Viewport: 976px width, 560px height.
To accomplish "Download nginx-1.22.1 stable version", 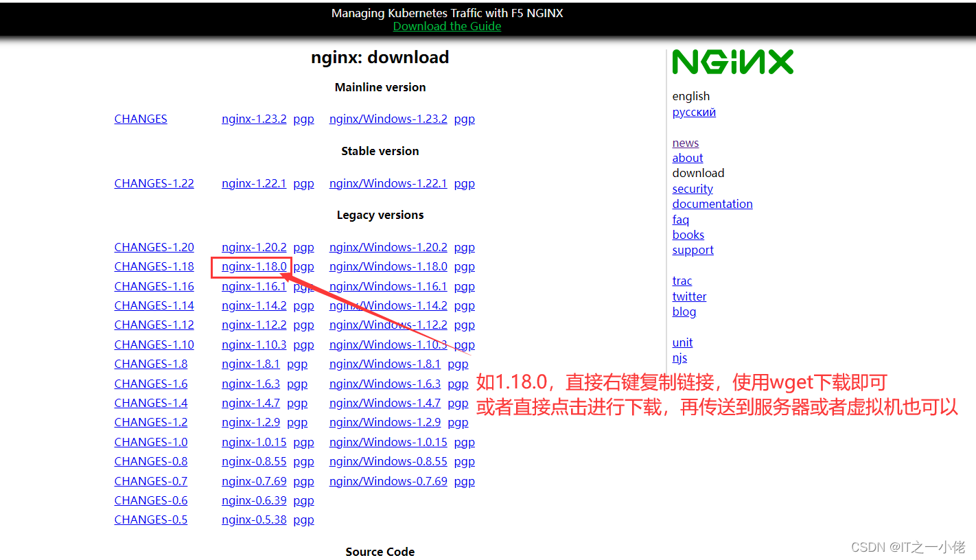I will (254, 183).
